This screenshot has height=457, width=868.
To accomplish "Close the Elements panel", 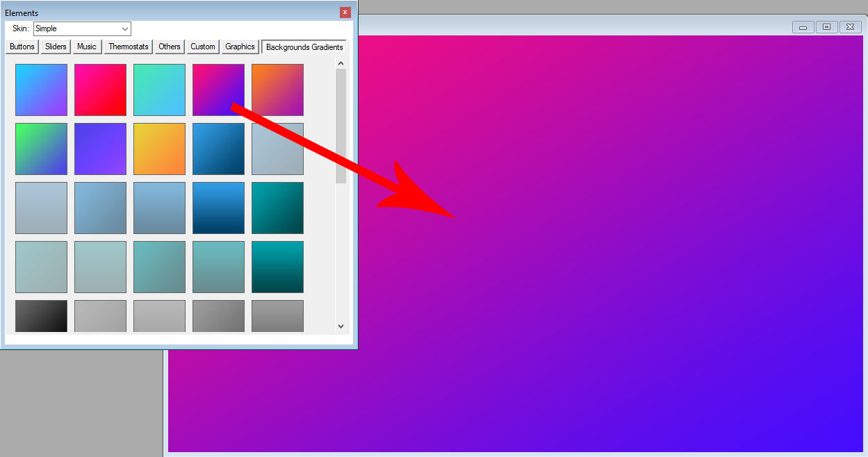I will tap(345, 13).
